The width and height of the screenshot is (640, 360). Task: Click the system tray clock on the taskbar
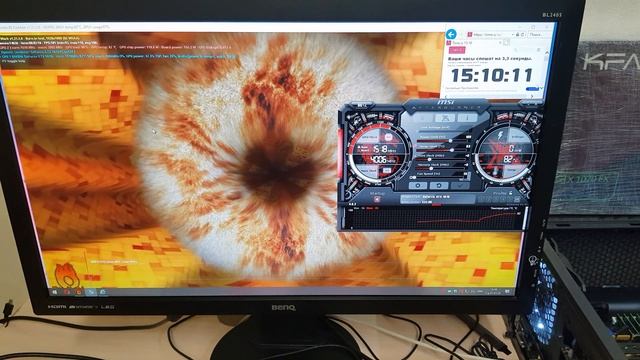[x=494, y=291]
